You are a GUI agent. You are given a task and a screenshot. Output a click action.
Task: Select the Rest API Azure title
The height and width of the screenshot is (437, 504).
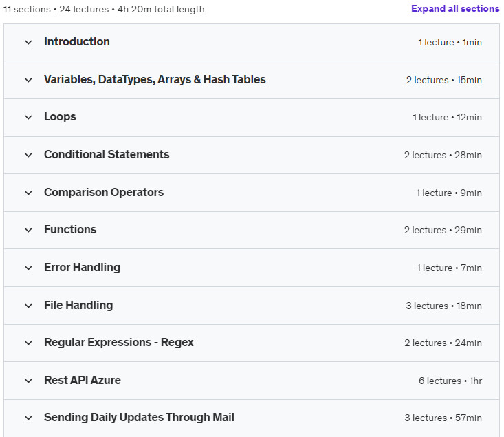[83, 380]
